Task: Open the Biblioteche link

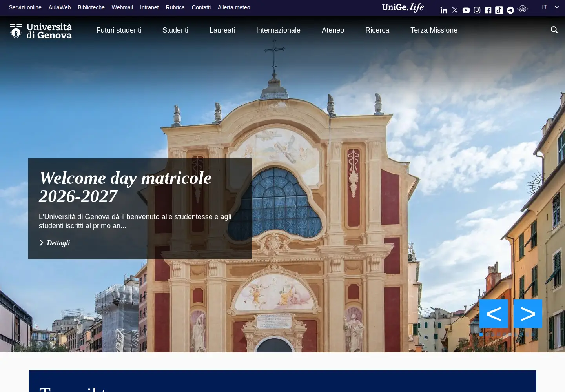Action: point(91,7)
